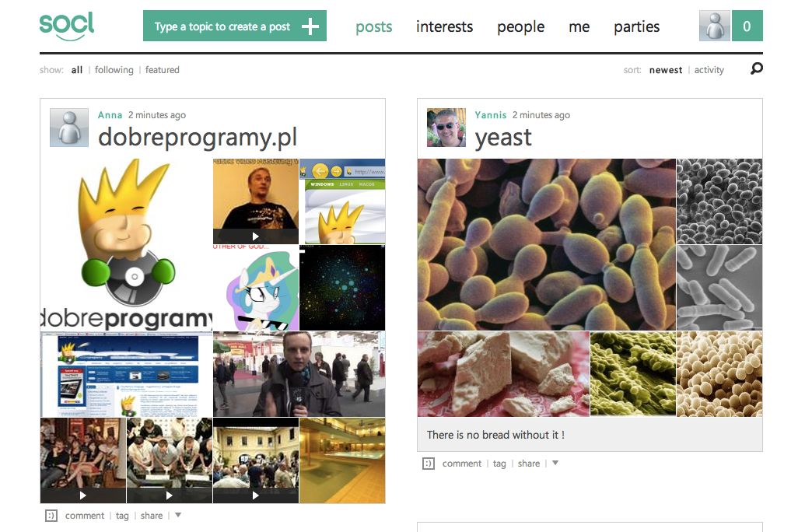
Task: Expand the dropdown arrow under dobreprogramy.pl post
Action: tap(178, 515)
